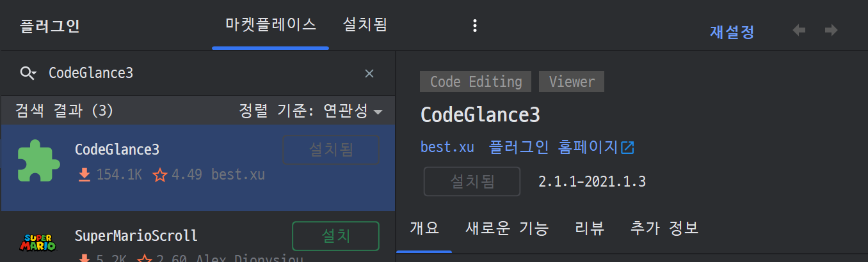Click the CodeGlance3 download count icon
The height and width of the screenshot is (262, 868).
[x=84, y=174]
